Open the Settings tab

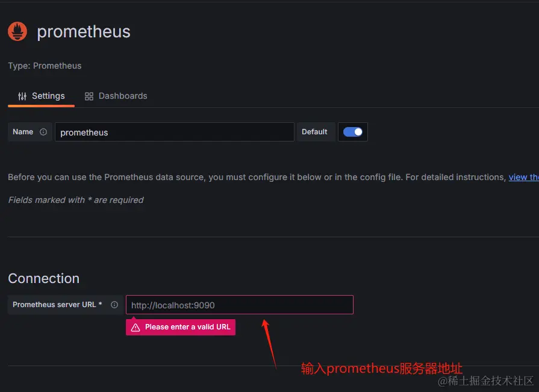[x=41, y=96]
